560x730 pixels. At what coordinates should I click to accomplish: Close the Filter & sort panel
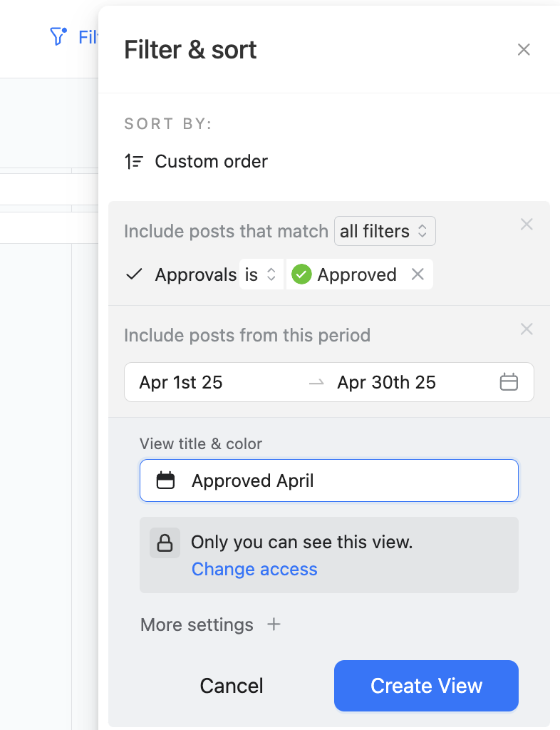pyautogui.click(x=524, y=49)
